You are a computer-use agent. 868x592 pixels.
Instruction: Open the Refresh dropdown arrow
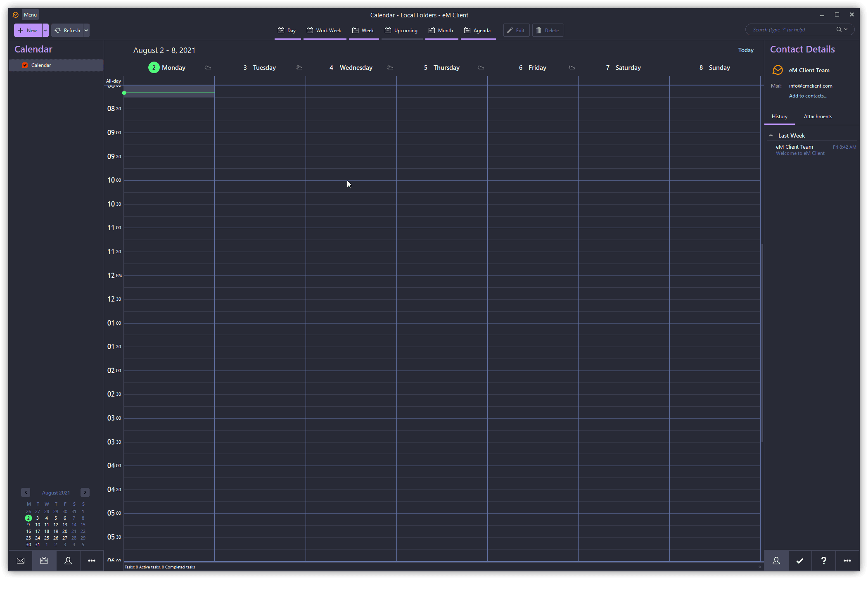[86, 30]
